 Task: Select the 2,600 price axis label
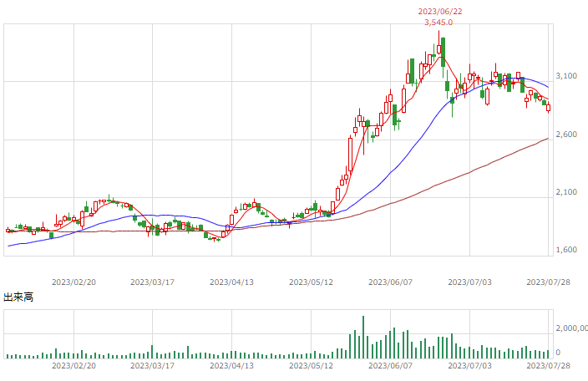click(566, 135)
